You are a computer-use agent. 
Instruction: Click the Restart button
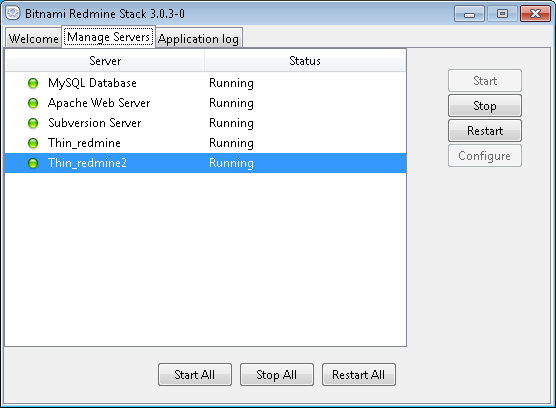[x=485, y=131]
